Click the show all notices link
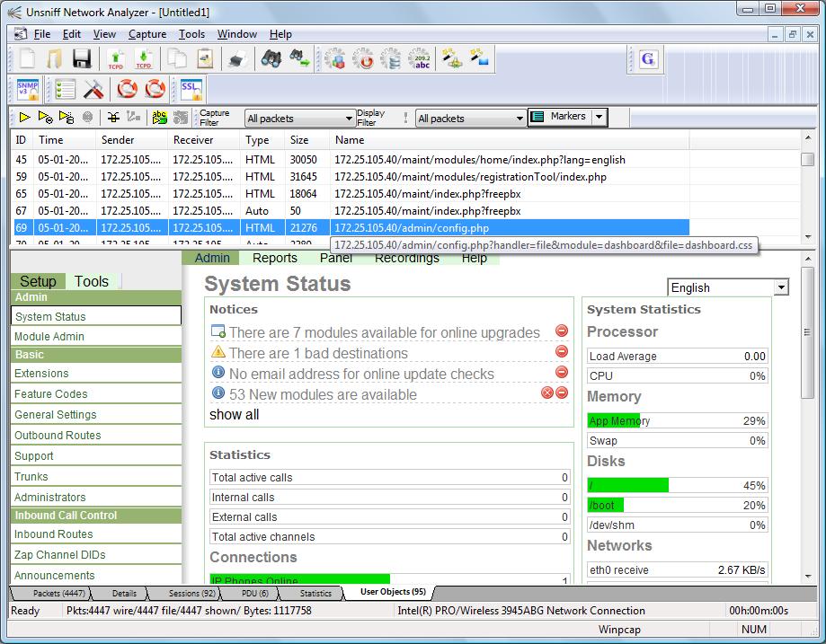This screenshot has width=826, height=644. tap(234, 415)
